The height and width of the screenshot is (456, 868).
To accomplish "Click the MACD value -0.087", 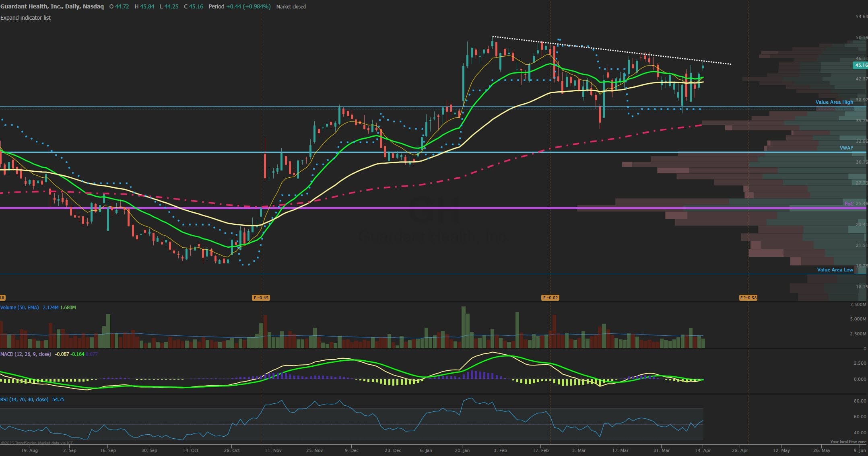I will pos(62,354).
